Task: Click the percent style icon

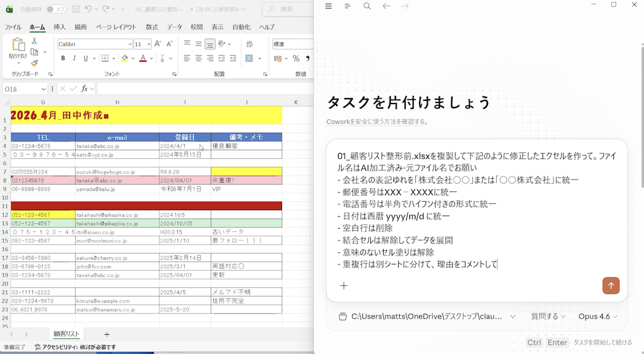Action: [297, 58]
